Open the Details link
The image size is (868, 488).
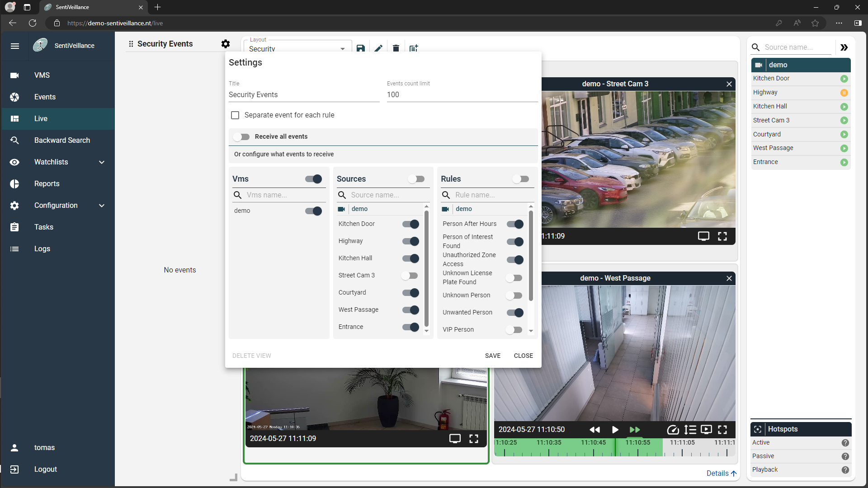(x=722, y=474)
